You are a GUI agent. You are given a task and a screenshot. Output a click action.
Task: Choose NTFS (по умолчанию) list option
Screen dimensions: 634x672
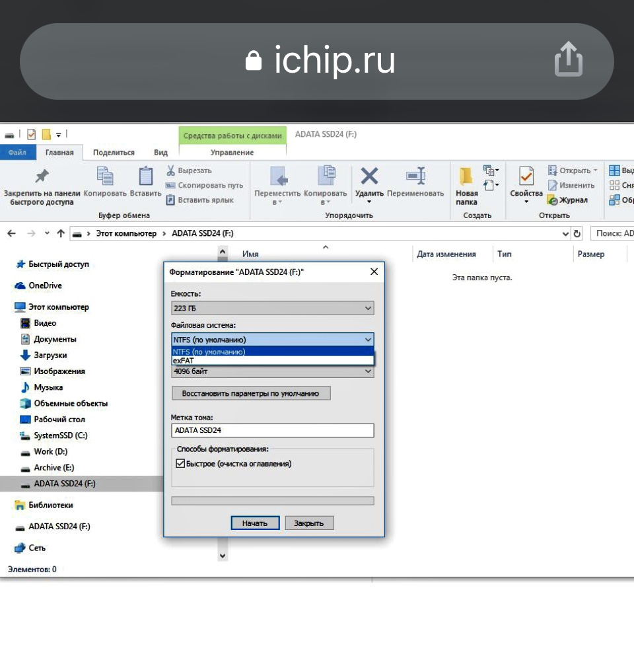[273, 352]
